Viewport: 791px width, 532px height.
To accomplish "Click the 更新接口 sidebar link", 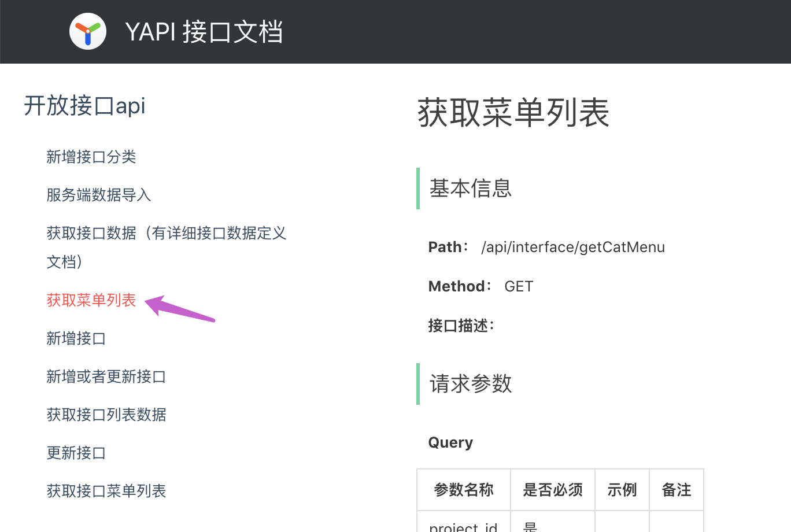I will 76,453.
